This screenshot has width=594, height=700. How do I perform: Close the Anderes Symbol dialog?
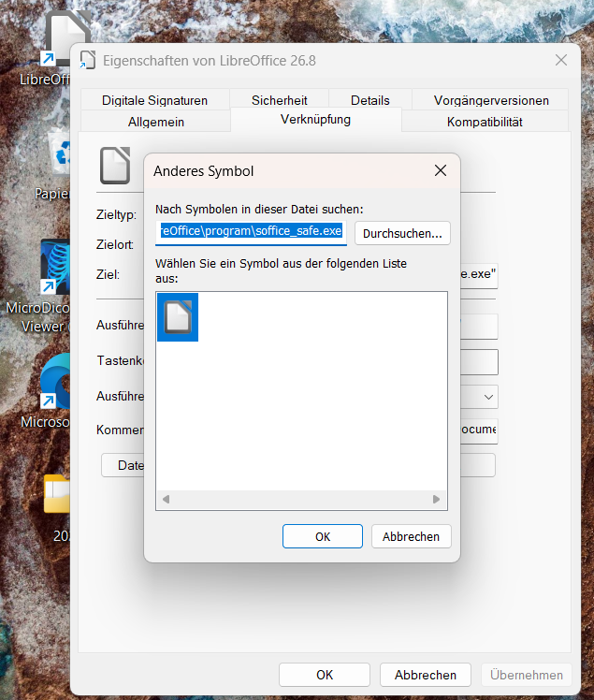coord(441,170)
